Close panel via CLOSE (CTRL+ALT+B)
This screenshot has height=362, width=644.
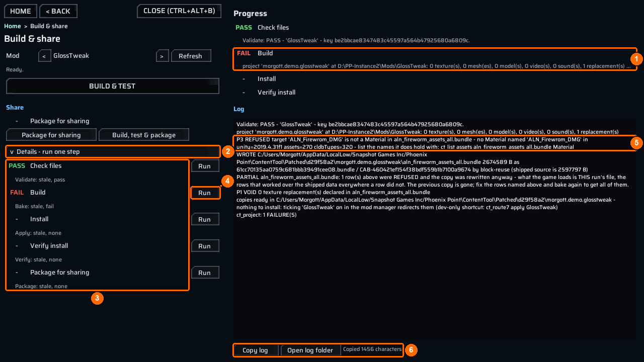pos(179,11)
